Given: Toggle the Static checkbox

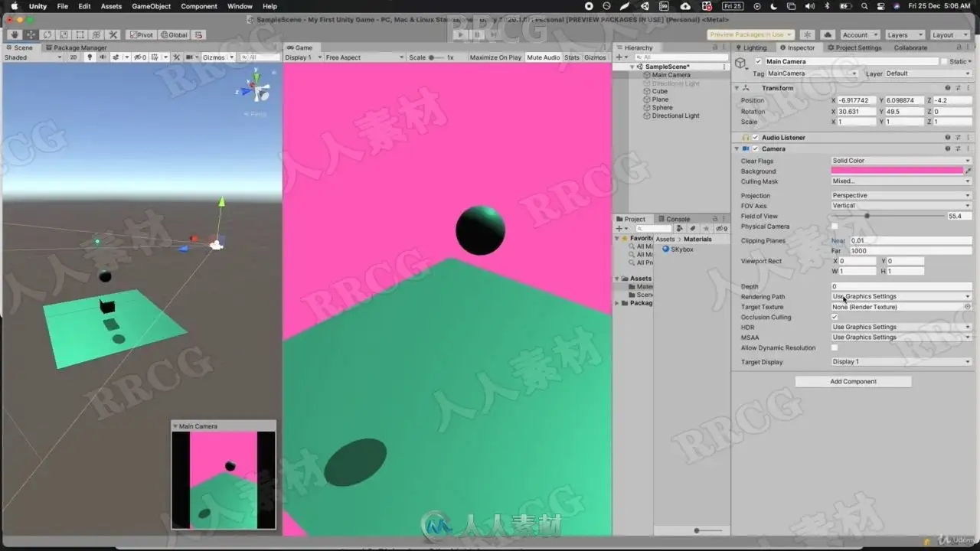Looking at the screenshot, I should (946, 61).
